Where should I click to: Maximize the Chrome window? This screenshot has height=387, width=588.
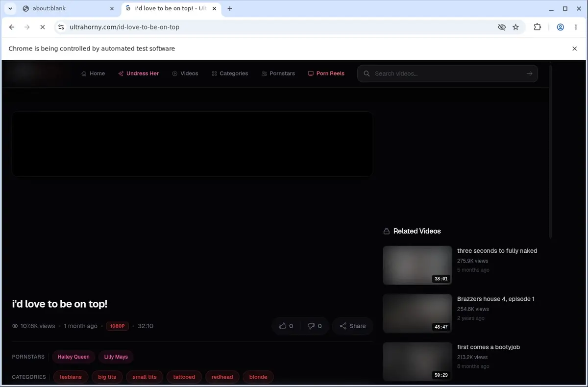pos(565,8)
